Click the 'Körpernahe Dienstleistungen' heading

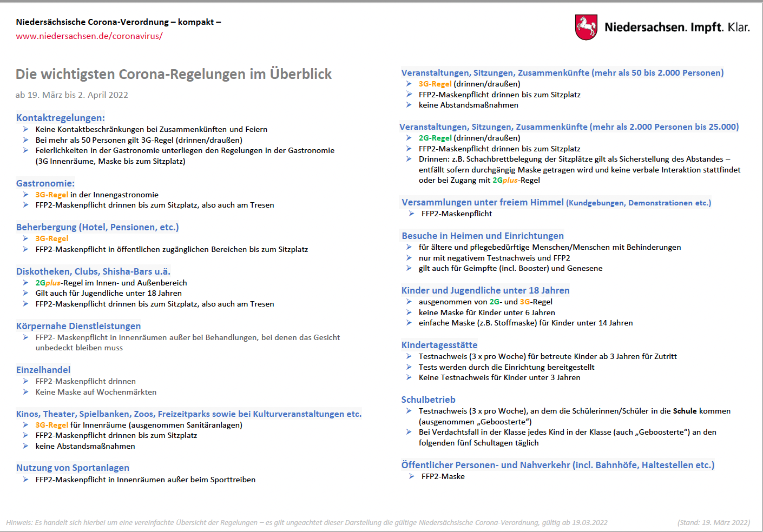[78, 326]
